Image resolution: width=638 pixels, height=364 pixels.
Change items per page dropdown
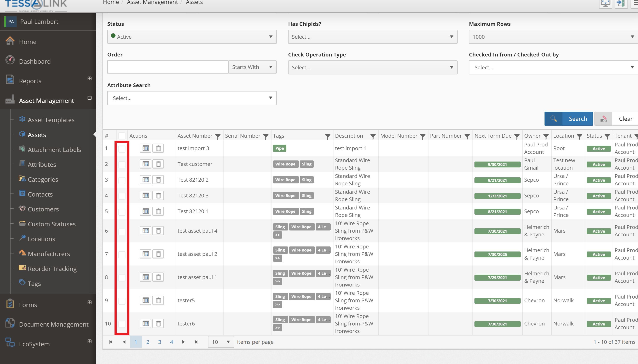(x=221, y=342)
